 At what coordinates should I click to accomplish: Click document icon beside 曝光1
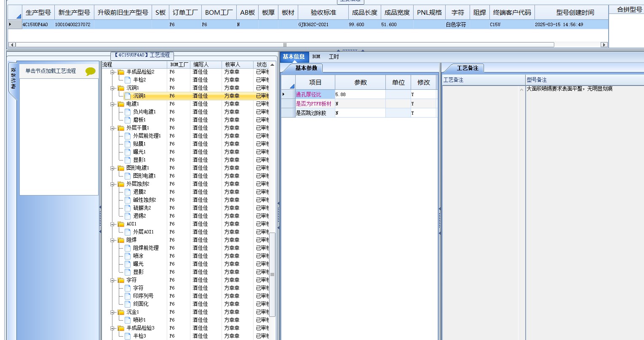click(128, 152)
